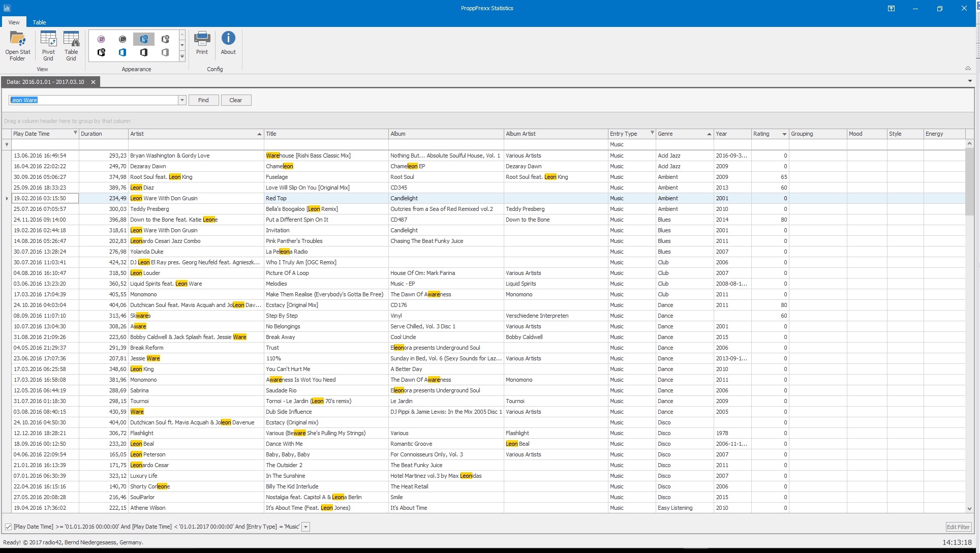Switch to the View ribbon tab
Screen dimensions: 980x553
coord(14,22)
